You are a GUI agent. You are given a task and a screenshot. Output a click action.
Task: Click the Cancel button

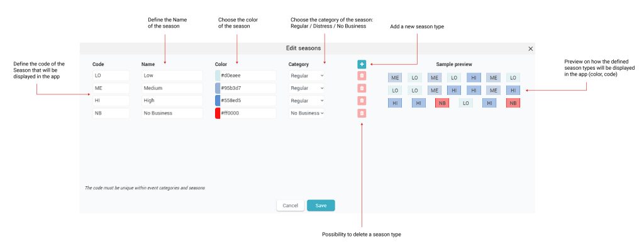pyautogui.click(x=291, y=206)
